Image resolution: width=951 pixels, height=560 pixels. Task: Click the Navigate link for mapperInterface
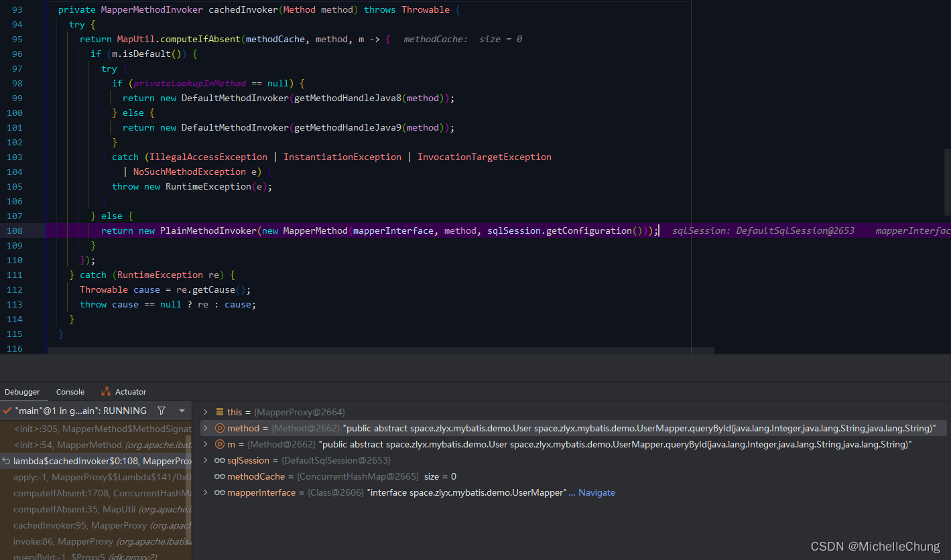pyautogui.click(x=596, y=492)
